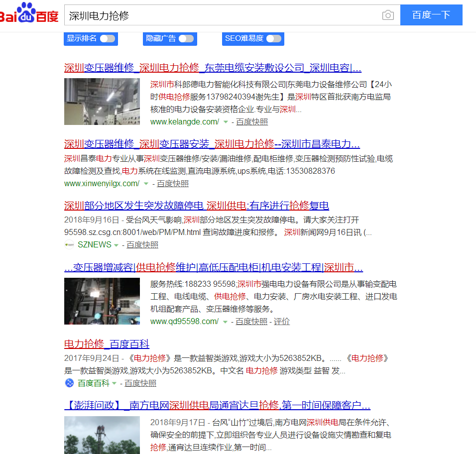Open camera image search icon
Screen dimensions: 476x454
388,15
